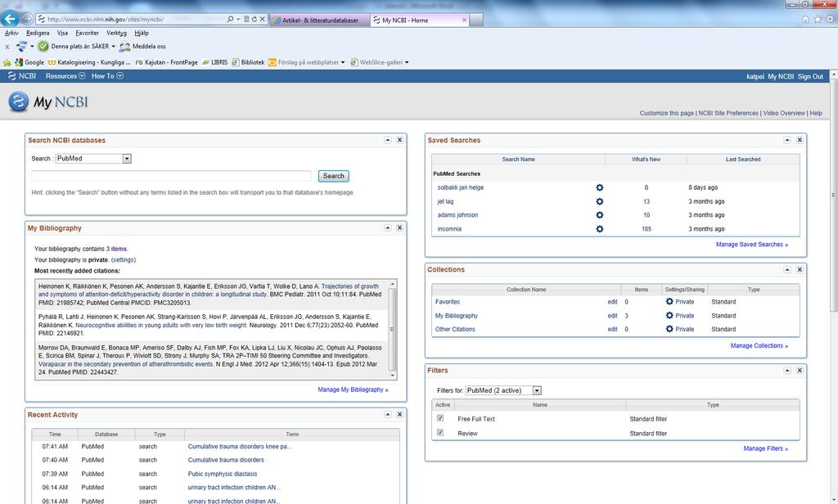Image resolution: width=838 pixels, height=504 pixels.
Task: Collapse the Filters panel
Action: point(787,371)
